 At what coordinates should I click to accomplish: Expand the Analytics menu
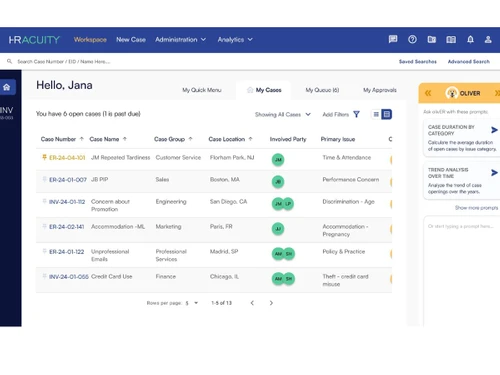pyautogui.click(x=235, y=40)
